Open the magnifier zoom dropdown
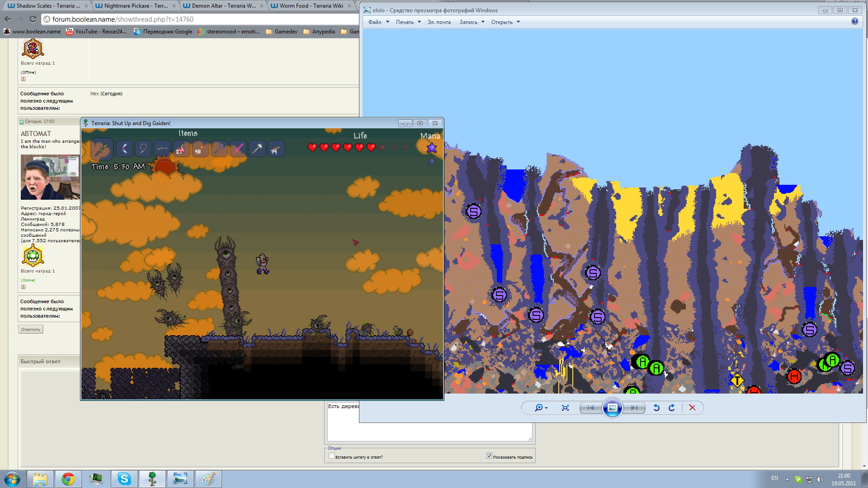Screen dimensions: 868x488 (x=541, y=408)
